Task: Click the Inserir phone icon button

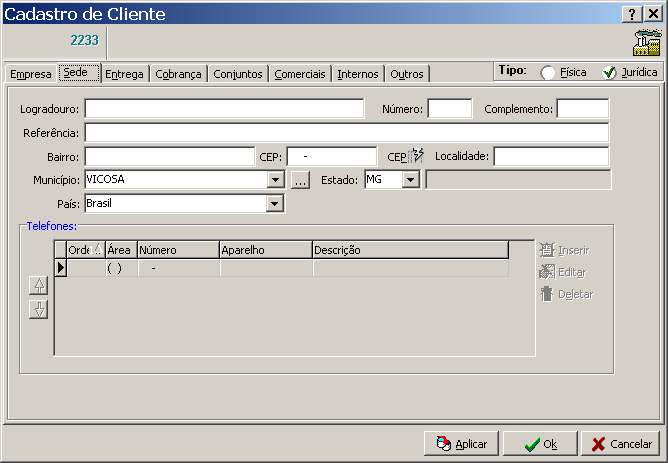Action: coord(546,249)
